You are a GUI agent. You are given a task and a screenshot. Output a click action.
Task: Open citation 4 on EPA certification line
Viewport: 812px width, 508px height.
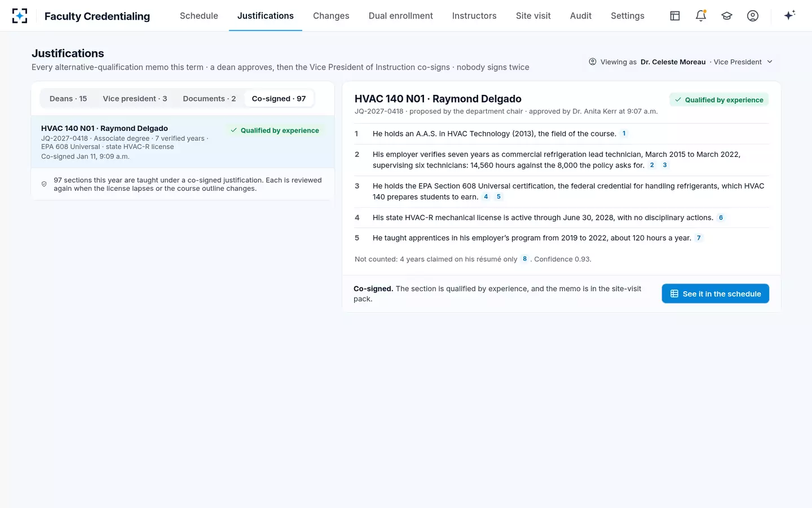(486, 197)
